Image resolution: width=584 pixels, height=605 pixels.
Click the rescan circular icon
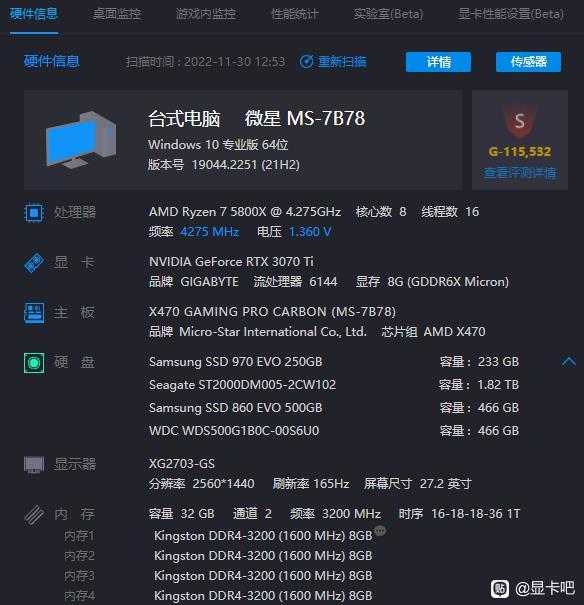[x=306, y=62]
